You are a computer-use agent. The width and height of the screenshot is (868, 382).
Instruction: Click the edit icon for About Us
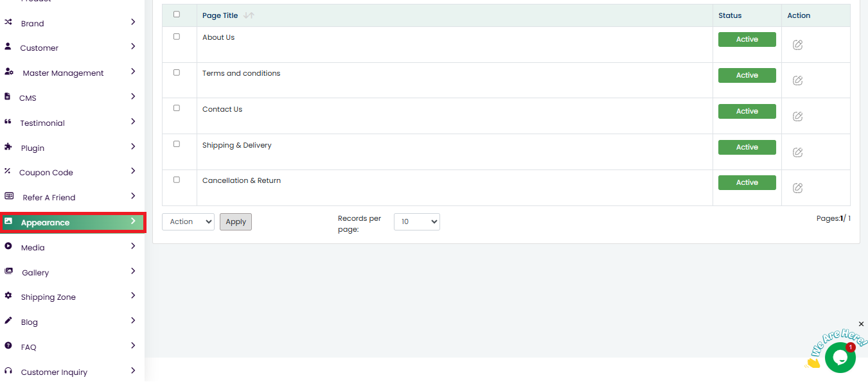click(797, 45)
